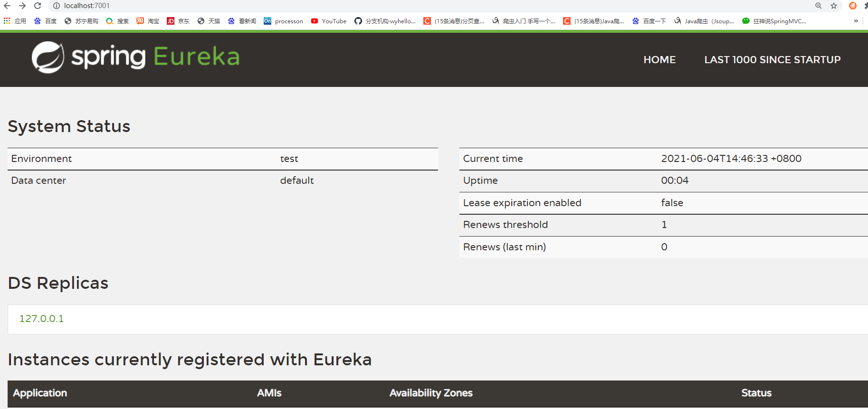Open the zoom magnifier icon in address bar
The height and width of the screenshot is (409, 868).
(819, 6)
